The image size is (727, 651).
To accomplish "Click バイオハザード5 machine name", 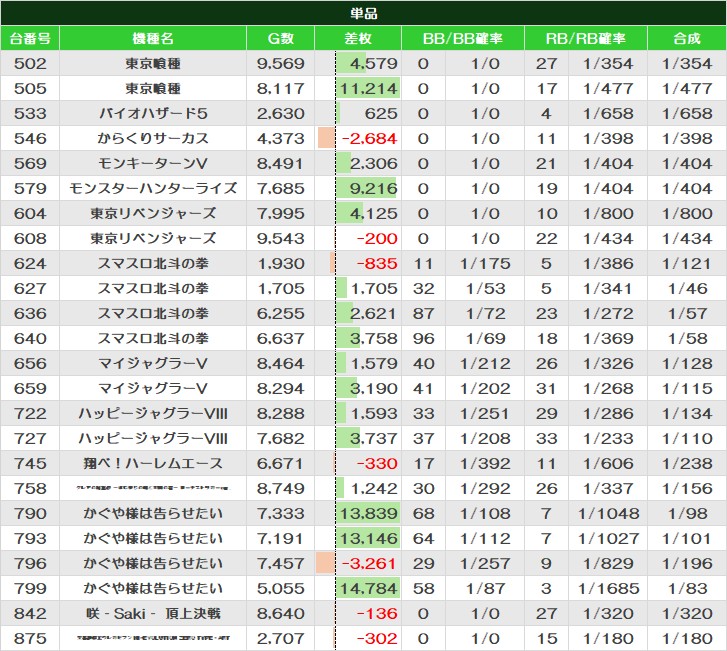I will pyautogui.click(x=153, y=114).
